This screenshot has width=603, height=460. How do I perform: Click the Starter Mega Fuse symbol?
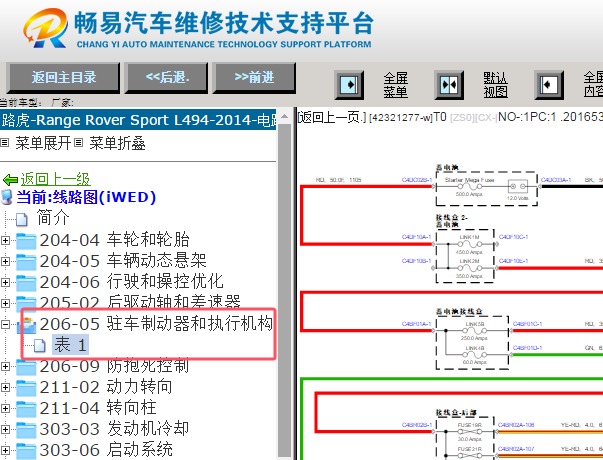pyautogui.click(x=469, y=187)
